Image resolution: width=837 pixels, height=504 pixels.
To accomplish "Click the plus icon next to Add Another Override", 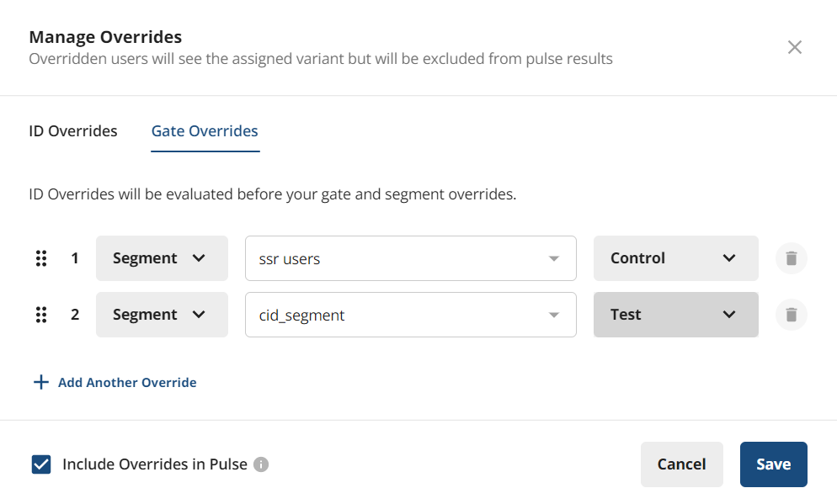I will pos(40,381).
